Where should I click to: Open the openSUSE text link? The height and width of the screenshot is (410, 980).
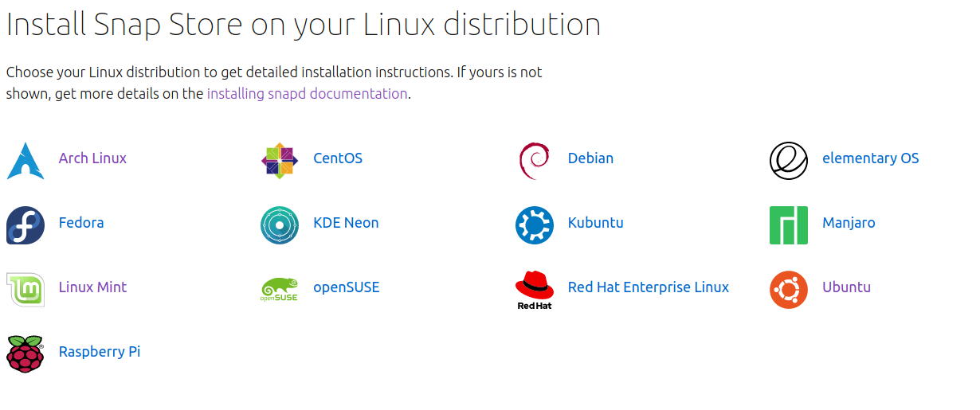346,287
